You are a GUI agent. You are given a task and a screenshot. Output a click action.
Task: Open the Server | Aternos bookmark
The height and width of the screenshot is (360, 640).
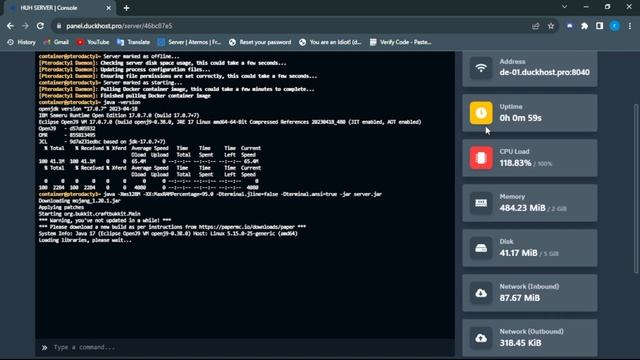point(189,42)
